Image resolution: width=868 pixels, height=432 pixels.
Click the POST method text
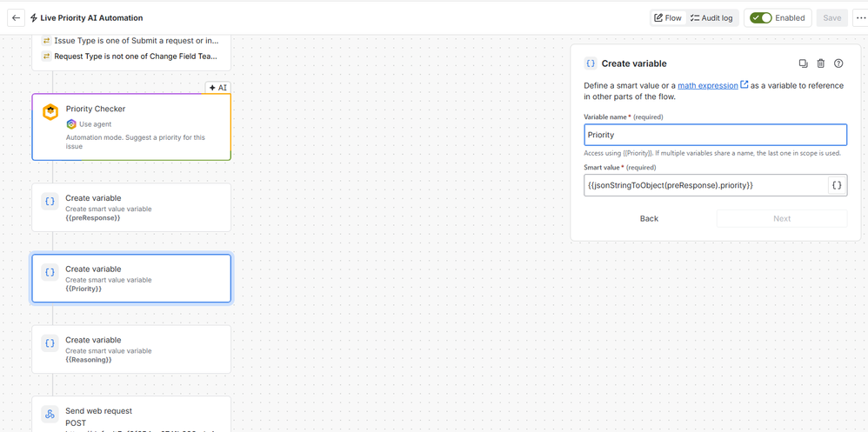point(76,423)
